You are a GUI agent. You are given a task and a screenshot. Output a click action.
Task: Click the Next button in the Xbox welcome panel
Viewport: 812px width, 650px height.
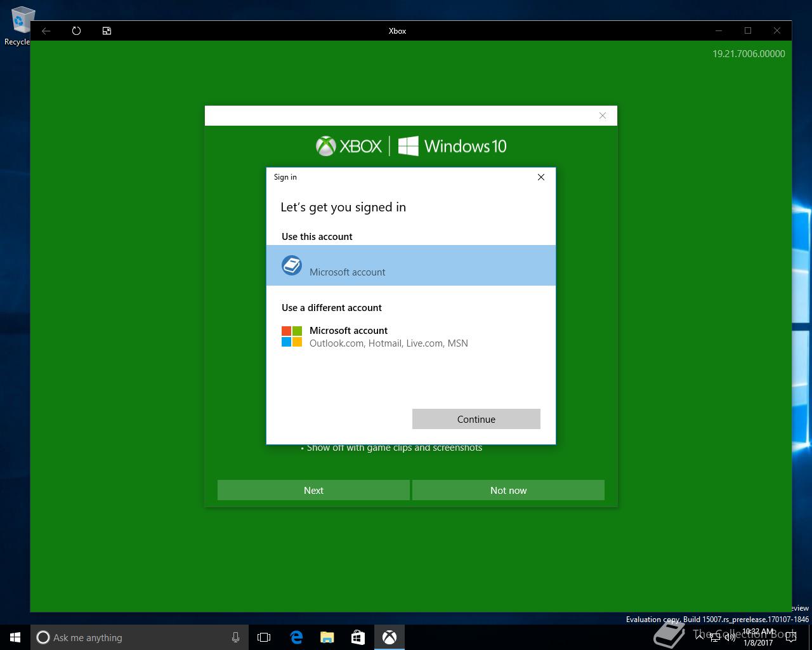click(x=313, y=490)
